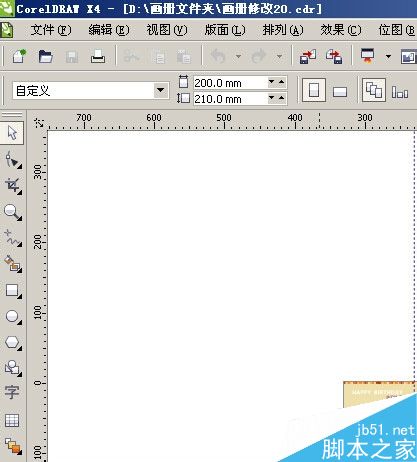Click the Export icon

[x=334, y=56]
